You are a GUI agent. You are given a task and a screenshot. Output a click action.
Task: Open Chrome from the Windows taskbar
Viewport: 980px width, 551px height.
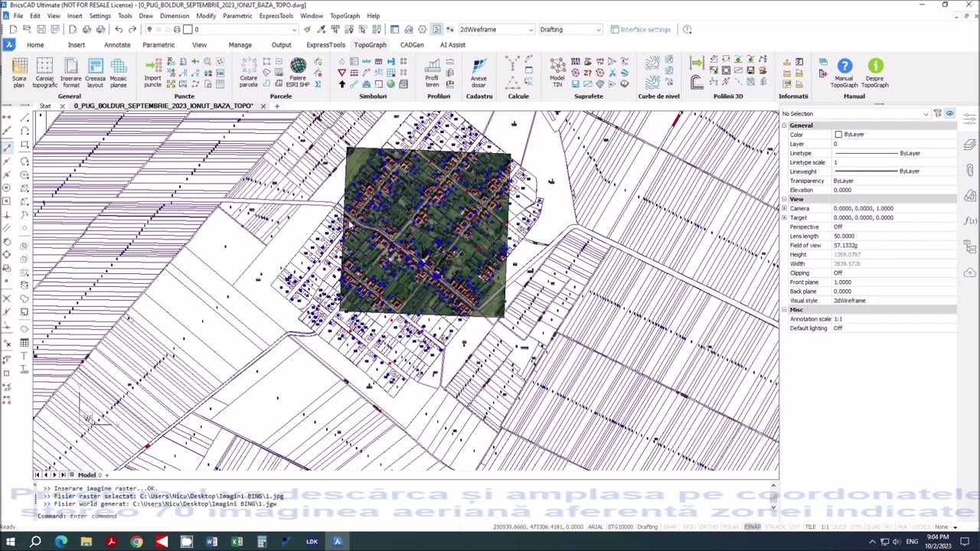point(136,542)
